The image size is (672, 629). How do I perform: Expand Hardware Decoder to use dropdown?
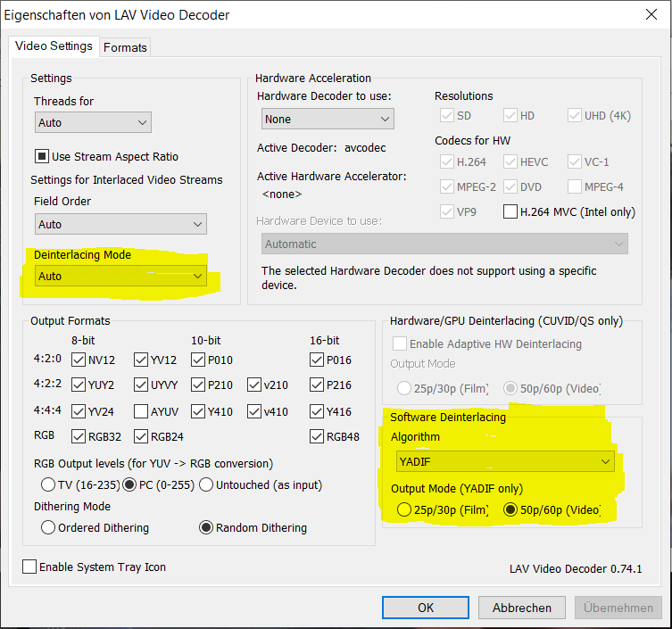328,119
